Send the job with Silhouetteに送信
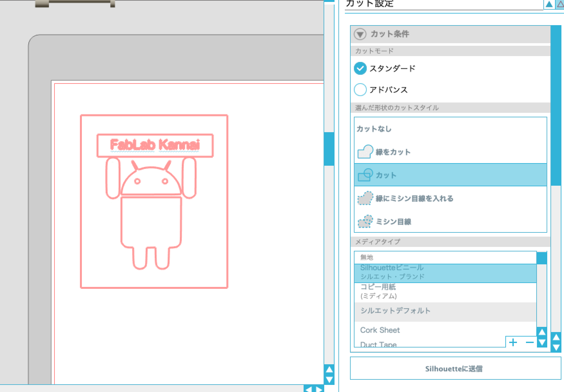The width and height of the screenshot is (564, 392). point(455,368)
